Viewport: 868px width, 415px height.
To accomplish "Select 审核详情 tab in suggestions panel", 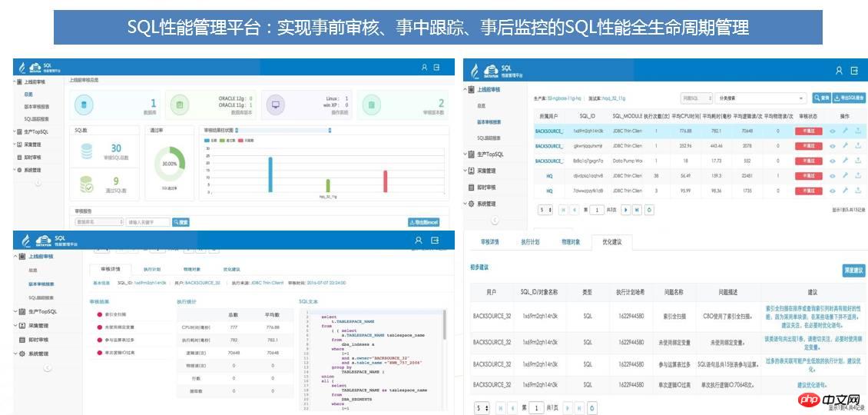I will click(490, 242).
